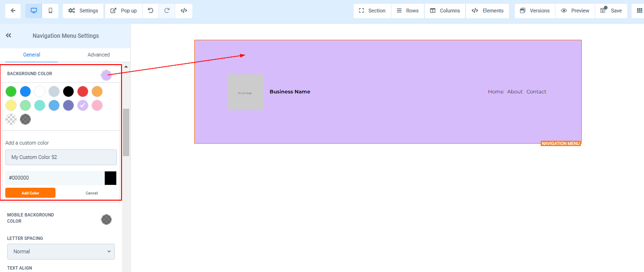
Task: Open the Pop up editor
Action: 123,11
